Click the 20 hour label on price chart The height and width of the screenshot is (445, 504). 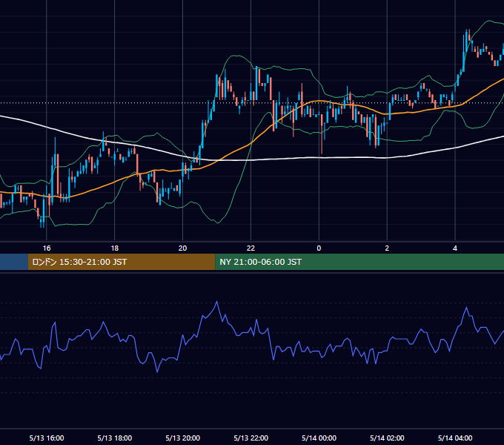click(182, 248)
